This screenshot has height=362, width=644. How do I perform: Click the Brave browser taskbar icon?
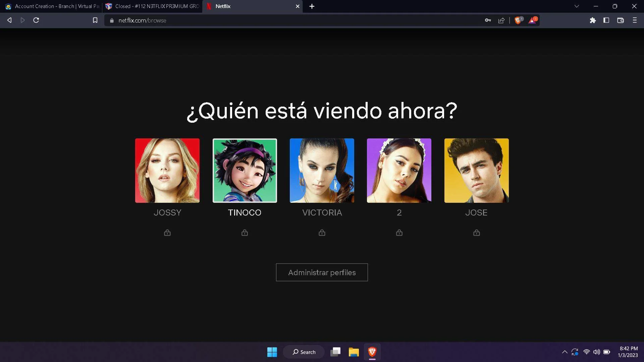[372, 352]
